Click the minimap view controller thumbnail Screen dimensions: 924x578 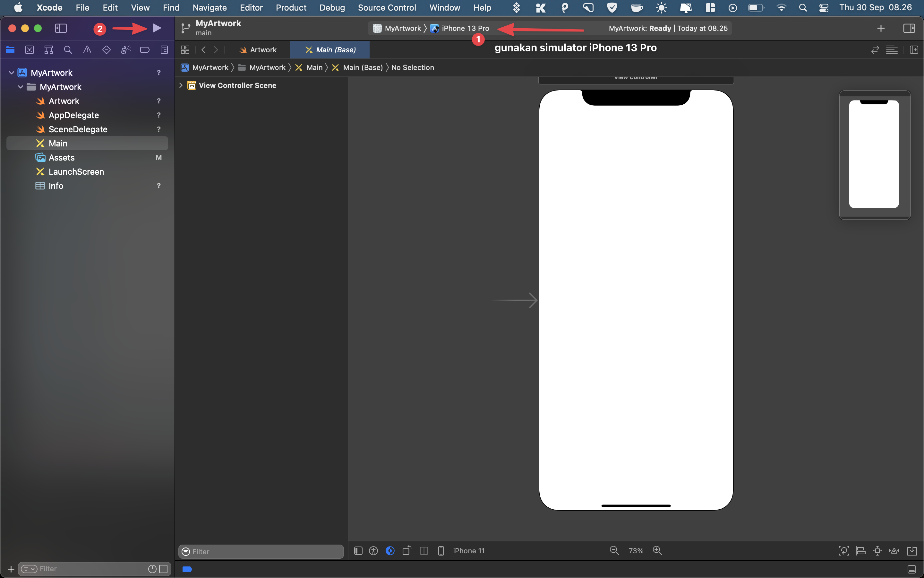[874, 154]
